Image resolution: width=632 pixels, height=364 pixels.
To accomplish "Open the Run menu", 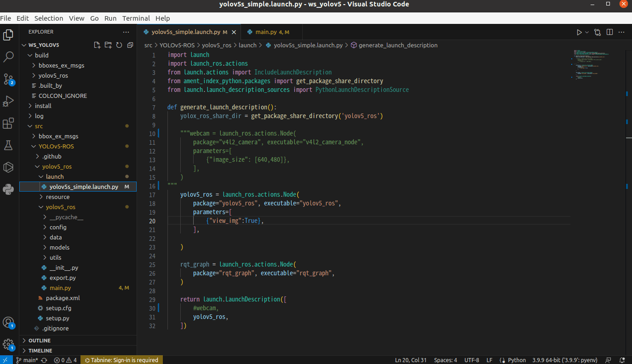I will pos(110,18).
